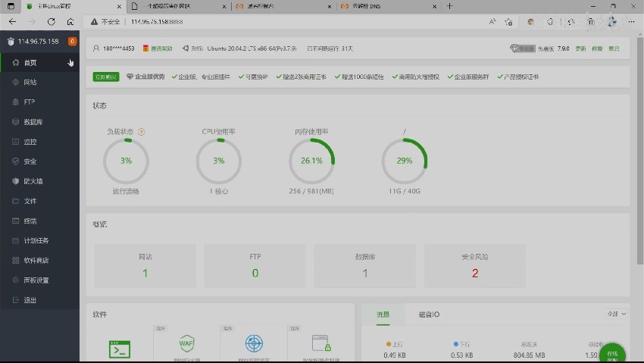
Task: Close the 云解析 DNS browser tab
Action: pyautogui.click(x=435, y=7)
